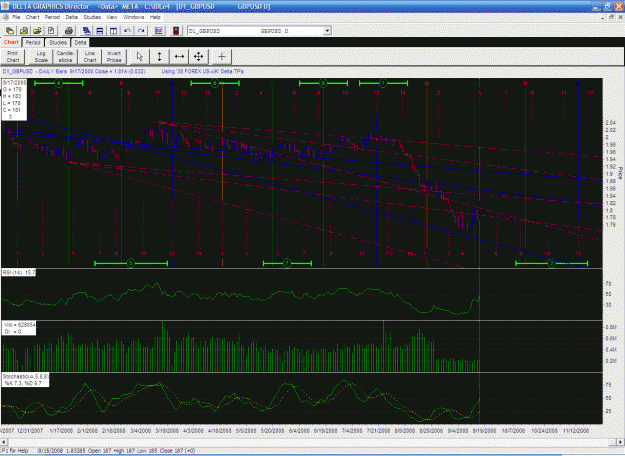
Task: Select the arrow pointer cursor tool
Action: pyautogui.click(x=139, y=57)
